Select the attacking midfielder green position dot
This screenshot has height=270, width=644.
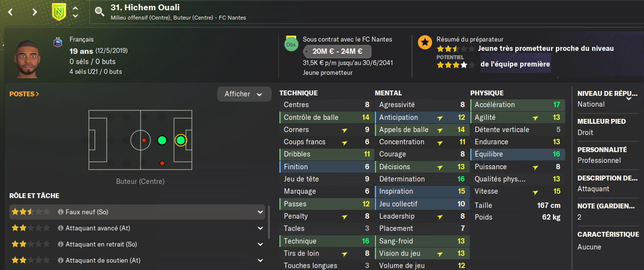pyautogui.click(x=162, y=140)
